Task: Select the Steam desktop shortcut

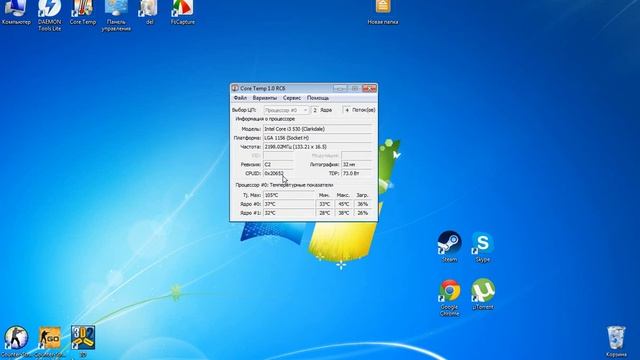Action: [x=449, y=246]
